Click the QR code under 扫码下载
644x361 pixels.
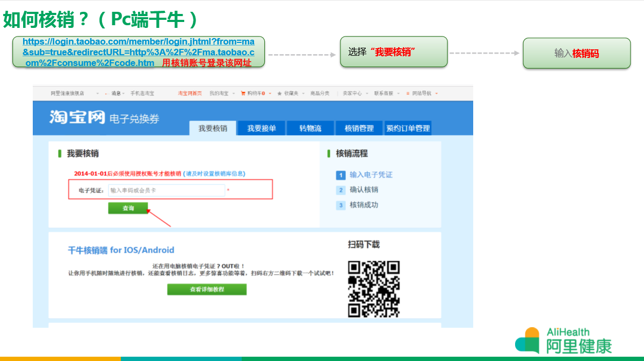374,289
